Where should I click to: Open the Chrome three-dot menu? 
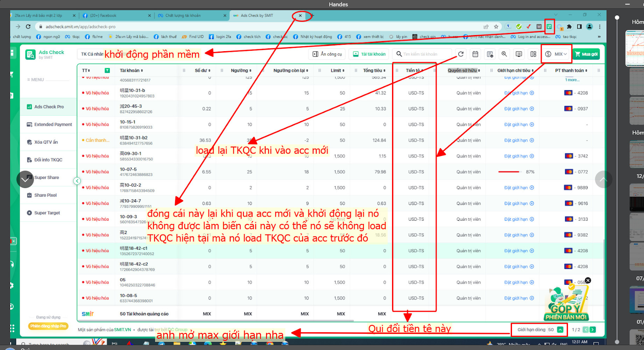(x=600, y=27)
